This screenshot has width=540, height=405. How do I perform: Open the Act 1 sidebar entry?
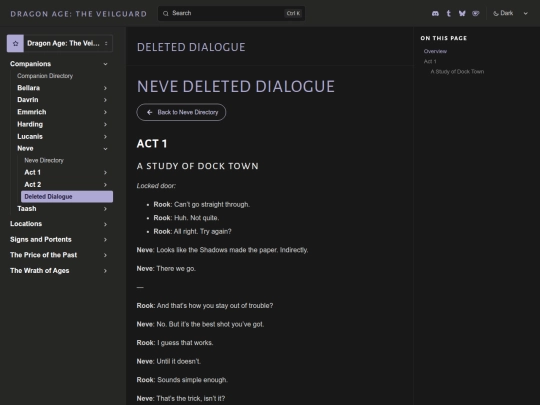coord(32,172)
